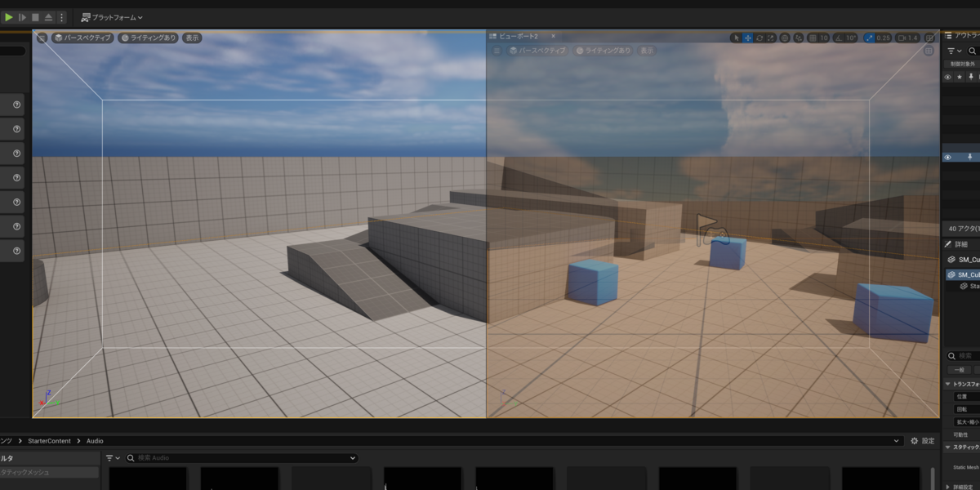This screenshot has height=490, width=980.
Task: Click the frame-skip button beside play
Action: 22,17
